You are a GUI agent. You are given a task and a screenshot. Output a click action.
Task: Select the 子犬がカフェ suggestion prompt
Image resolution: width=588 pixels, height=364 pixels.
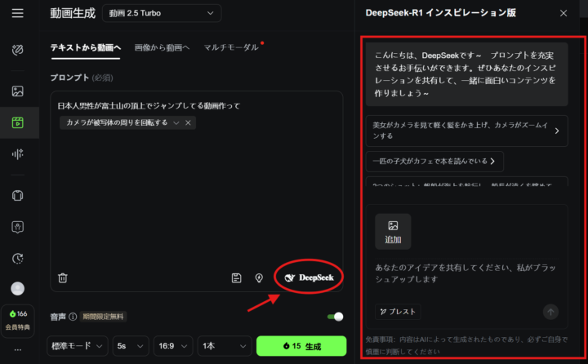coord(434,162)
